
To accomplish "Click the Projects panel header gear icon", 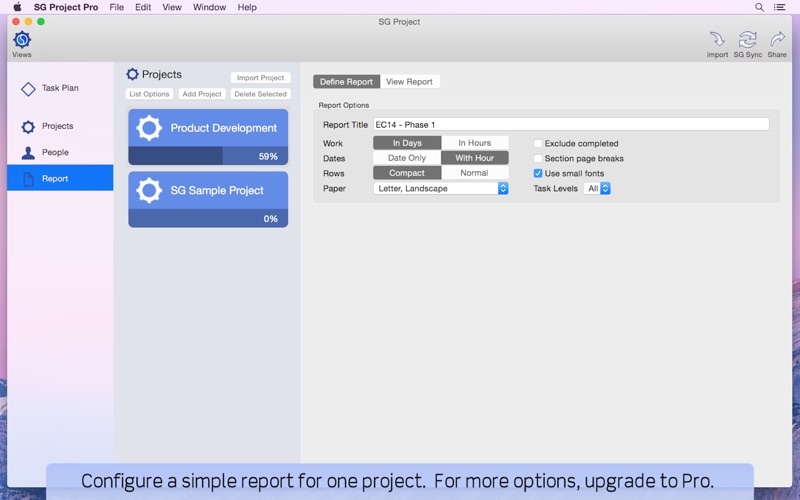I will tap(132, 74).
